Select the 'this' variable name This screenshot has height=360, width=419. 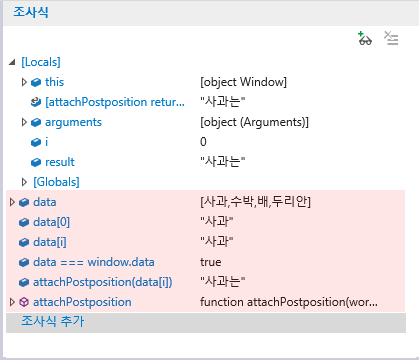pyautogui.click(x=54, y=82)
